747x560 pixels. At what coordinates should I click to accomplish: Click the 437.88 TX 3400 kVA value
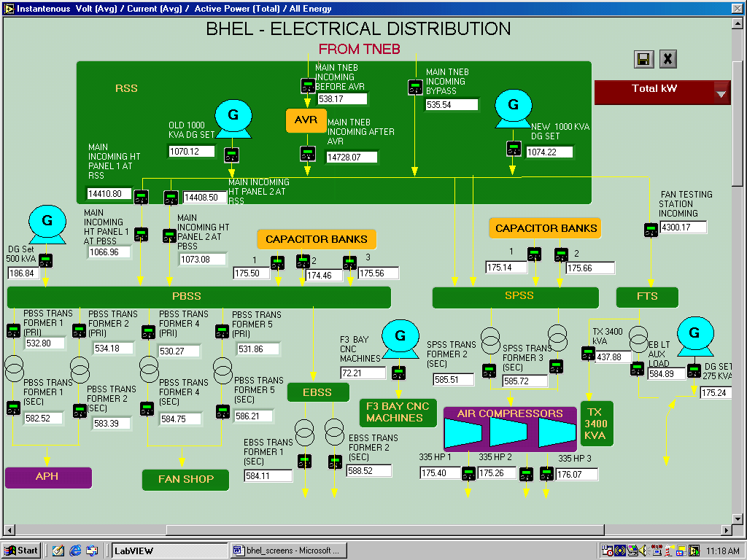[613, 357]
